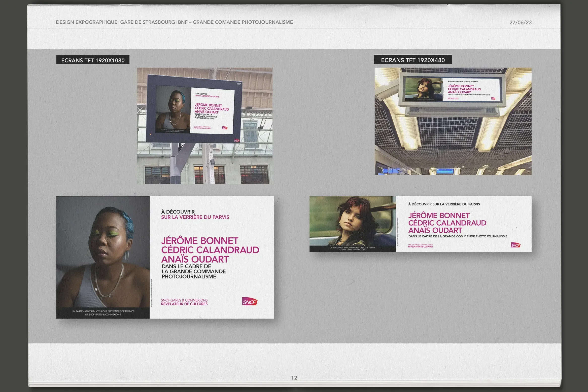Image resolution: width=588 pixels, height=392 pixels.
Task: Click 'RÉVÉLATEUR DE CULTURES' in large banner
Action: [184, 304]
